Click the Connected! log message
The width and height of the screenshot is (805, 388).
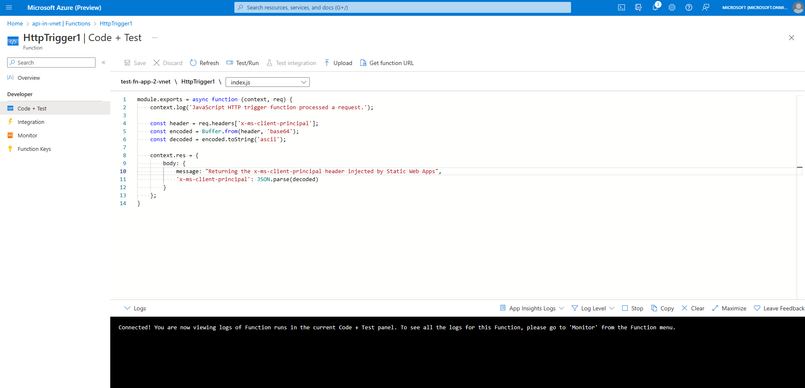[x=397, y=327]
